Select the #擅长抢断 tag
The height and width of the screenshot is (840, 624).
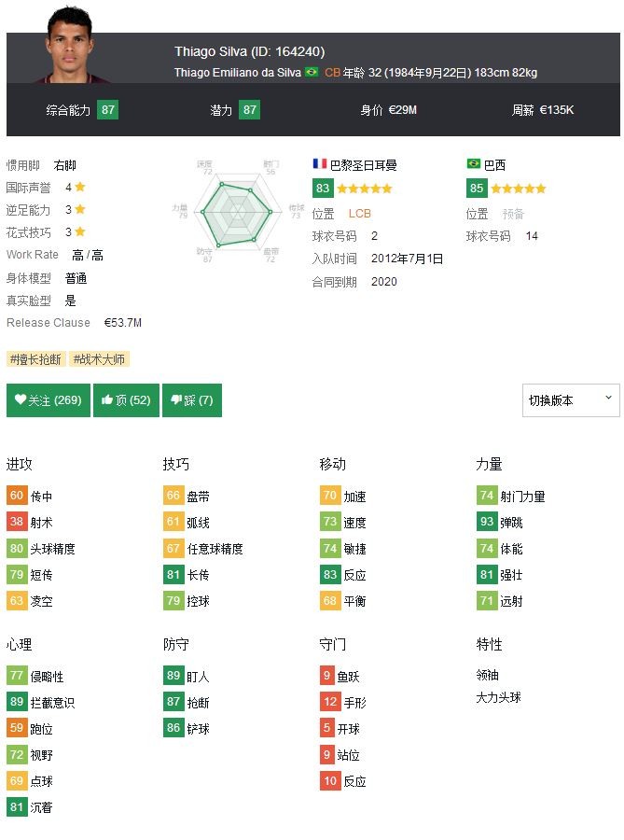point(36,359)
